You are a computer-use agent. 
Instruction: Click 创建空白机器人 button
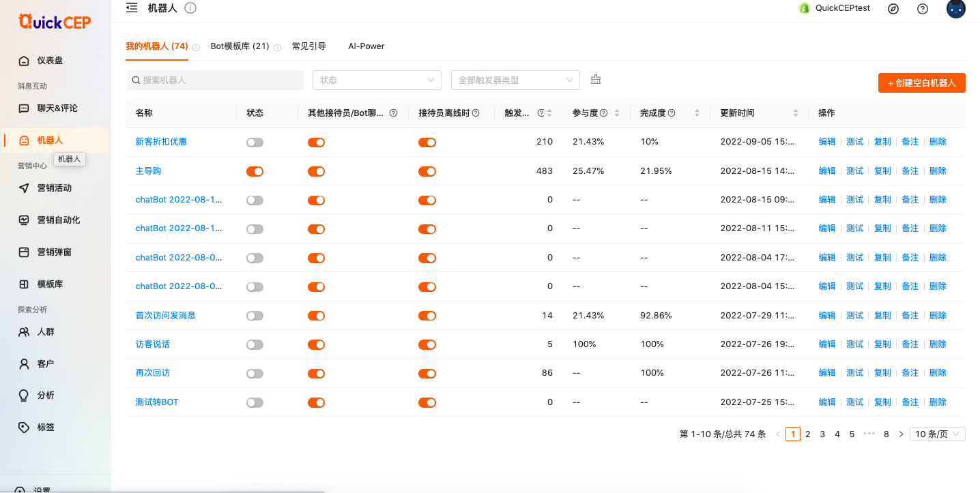921,83
